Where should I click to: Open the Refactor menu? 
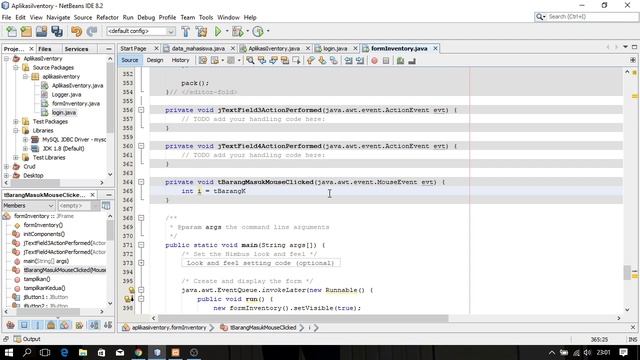click(107, 18)
